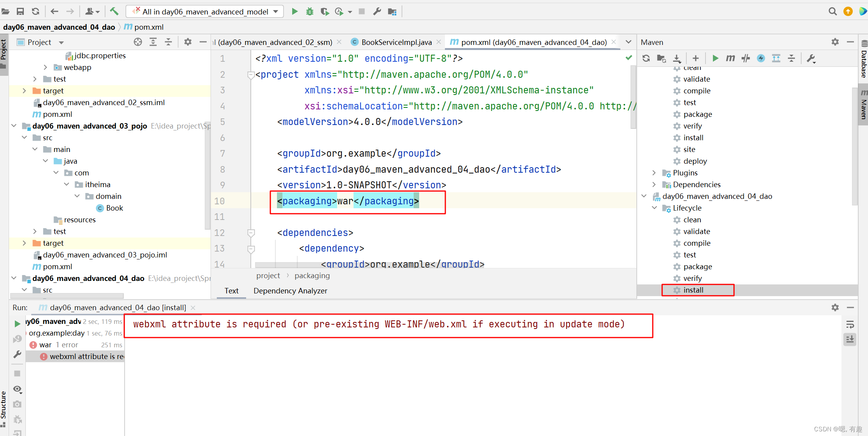Click the Build project hammer icon

[114, 11]
